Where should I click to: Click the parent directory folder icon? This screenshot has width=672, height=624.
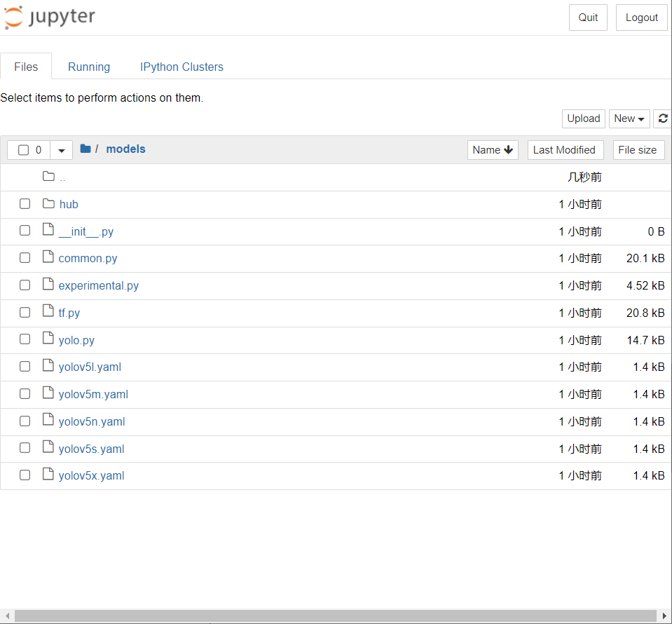click(x=48, y=177)
